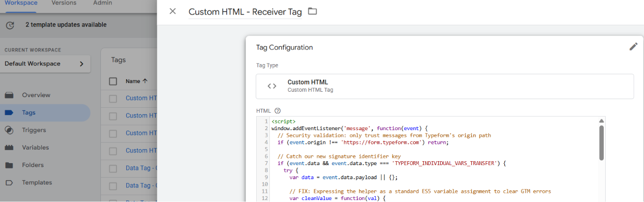Screen dimensions: 644x202
Task: Click code line var data = event.data.payload
Action: point(343,177)
